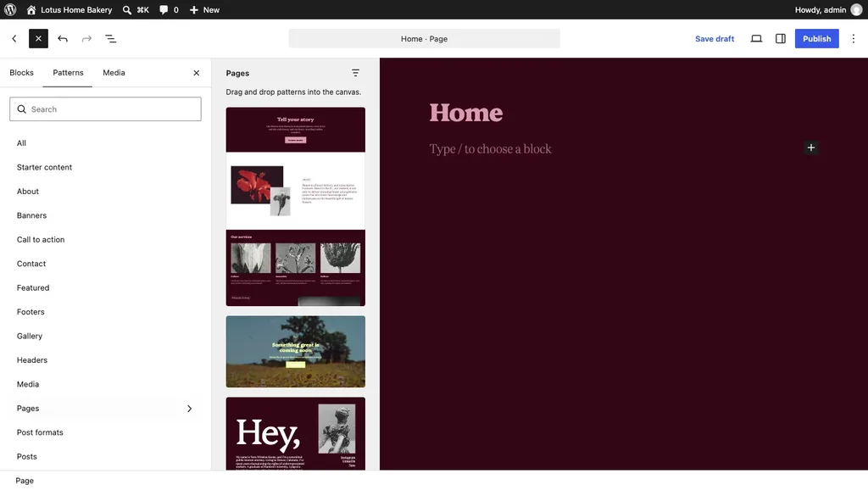The width and height of the screenshot is (868, 490).
Task: Insert the Tell your story page pattern
Action: 295,207
